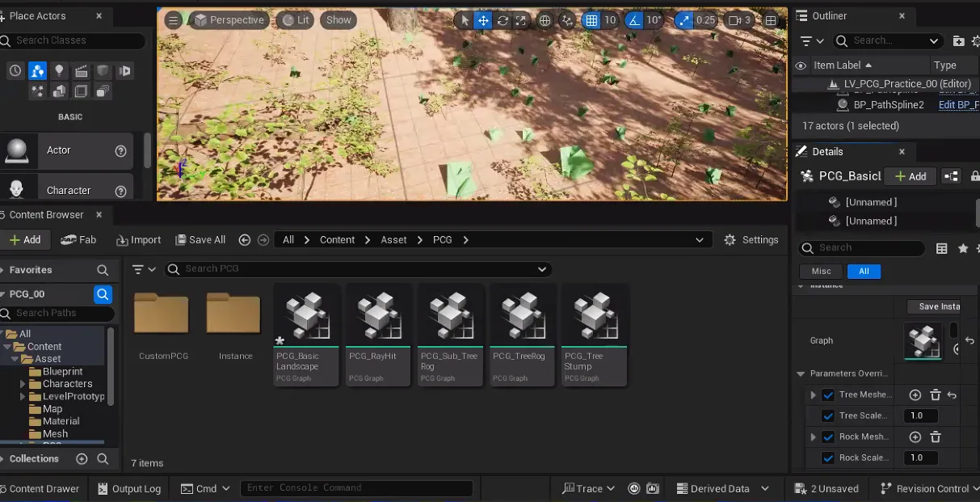Toggle scale snapping on or off
The image size is (980, 502).
click(684, 21)
